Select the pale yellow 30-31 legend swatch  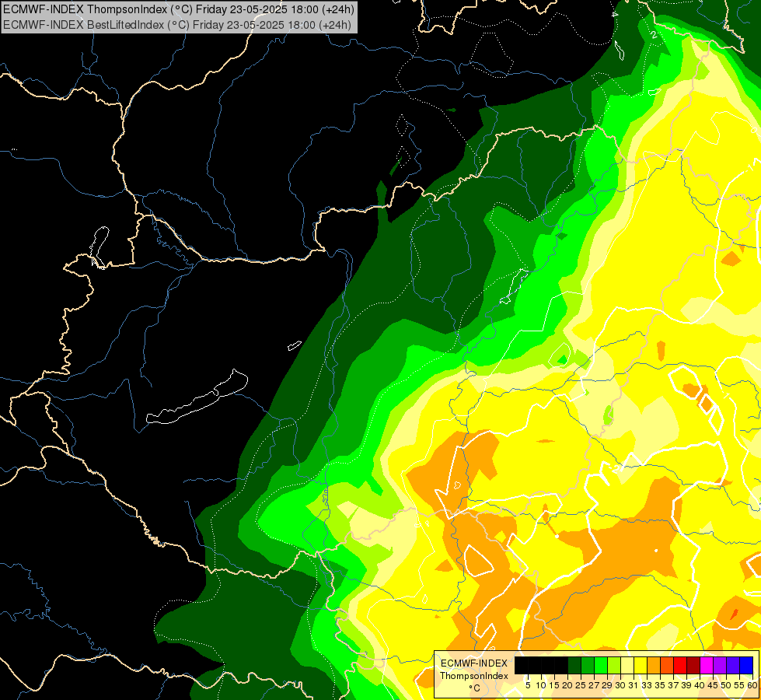coord(627,665)
